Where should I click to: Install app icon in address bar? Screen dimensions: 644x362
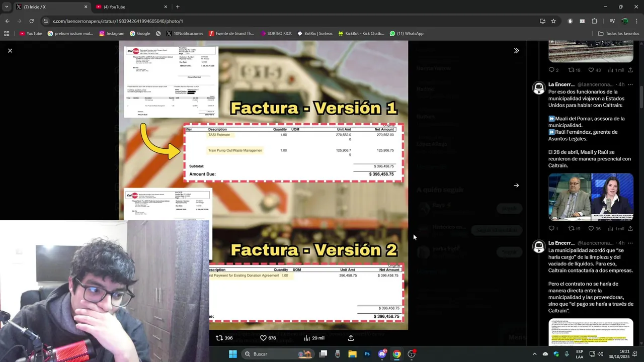(542, 21)
